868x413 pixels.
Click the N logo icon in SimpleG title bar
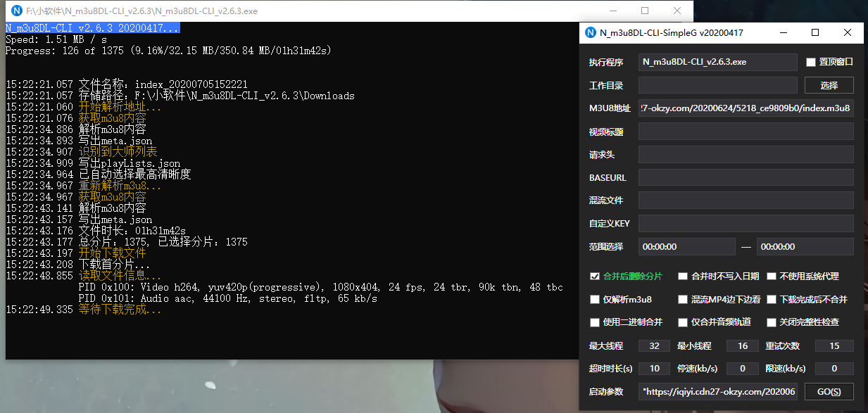[591, 32]
